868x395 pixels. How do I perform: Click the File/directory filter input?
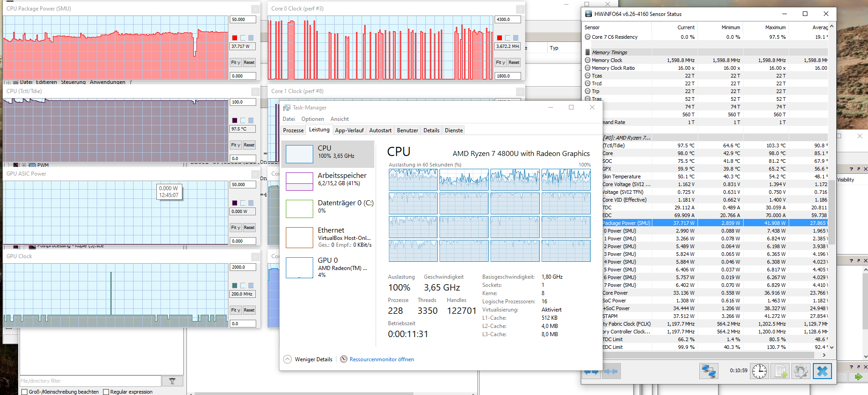(x=90, y=381)
